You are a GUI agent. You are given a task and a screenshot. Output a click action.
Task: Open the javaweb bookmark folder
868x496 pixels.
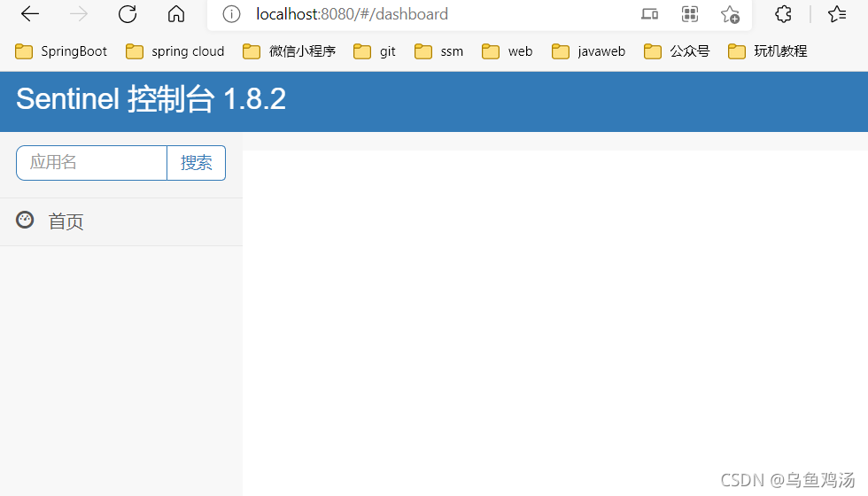pyautogui.click(x=588, y=51)
